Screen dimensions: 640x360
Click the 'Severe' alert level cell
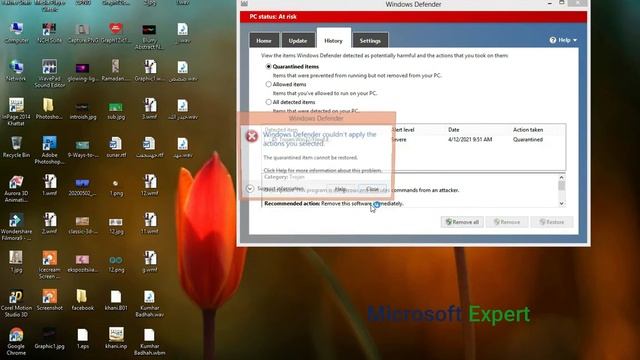399,140
